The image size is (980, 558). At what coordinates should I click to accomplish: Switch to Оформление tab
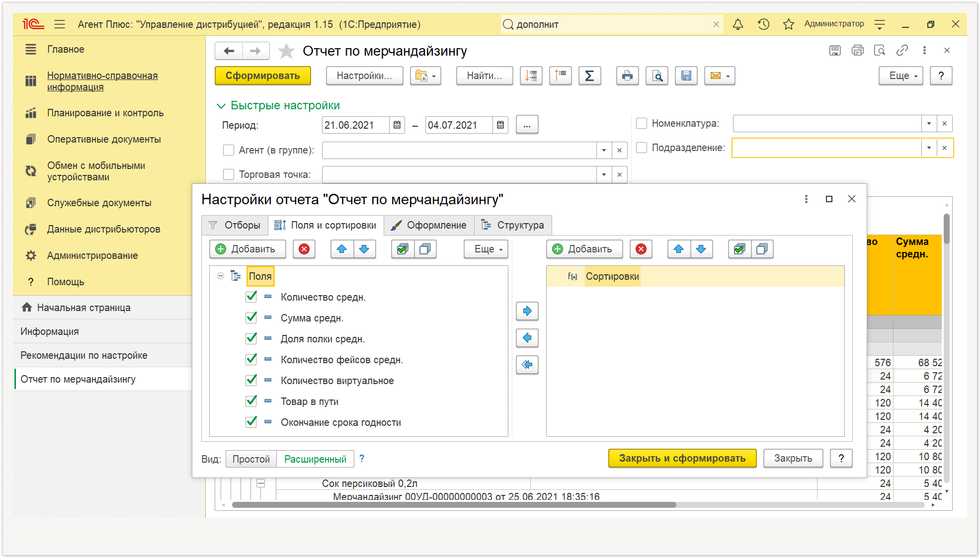(x=429, y=225)
